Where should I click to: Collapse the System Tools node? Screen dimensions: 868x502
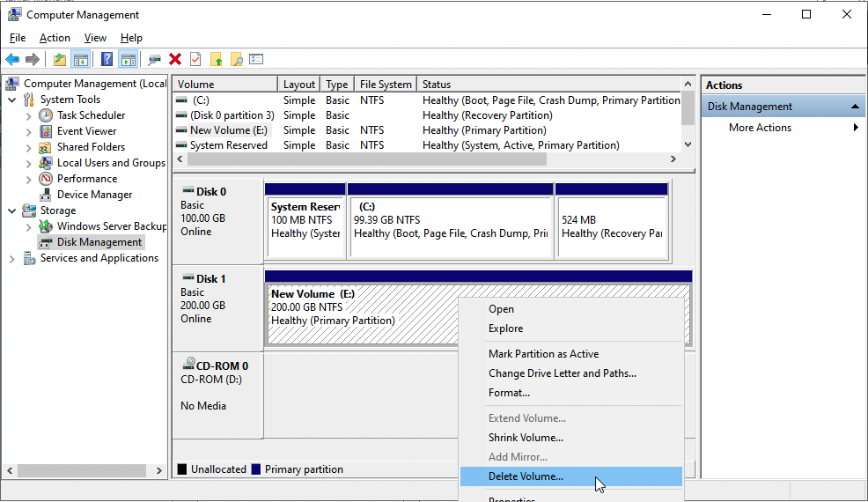(x=12, y=100)
